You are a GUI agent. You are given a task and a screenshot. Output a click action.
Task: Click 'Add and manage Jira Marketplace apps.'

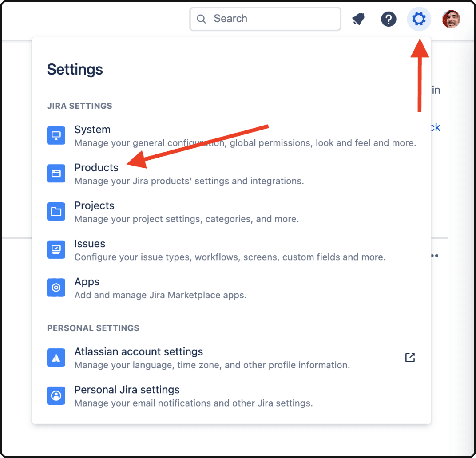(x=161, y=295)
